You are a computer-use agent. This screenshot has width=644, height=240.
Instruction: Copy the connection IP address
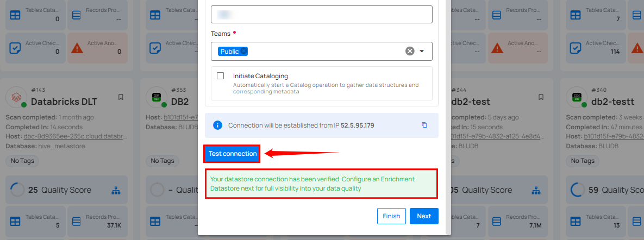424,125
